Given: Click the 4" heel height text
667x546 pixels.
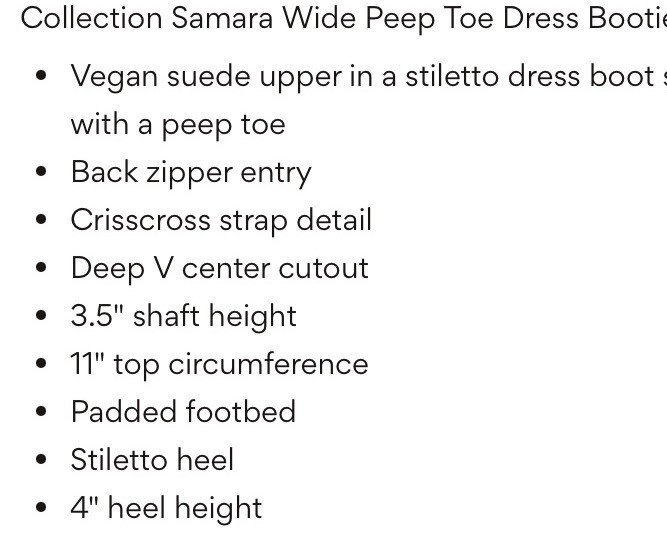Looking at the screenshot, I should tap(166, 508).
